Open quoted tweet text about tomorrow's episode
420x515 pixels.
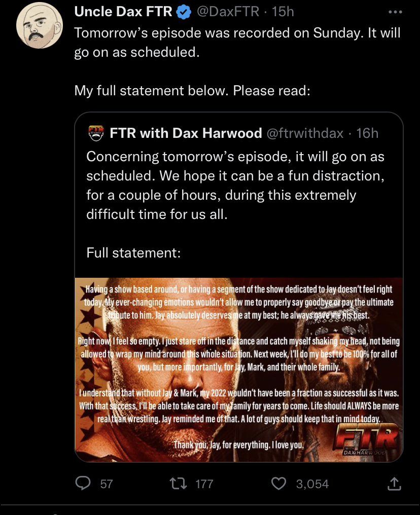235,185
